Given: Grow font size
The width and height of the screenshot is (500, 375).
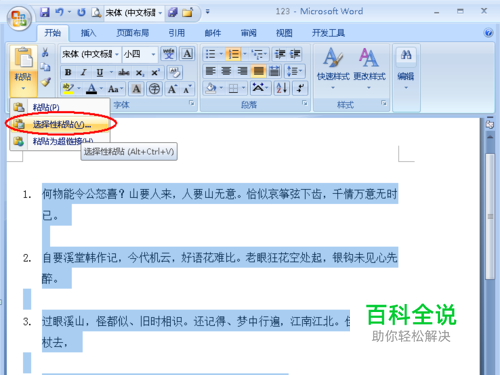Looking at the screenshot, I should click(x=172, y=89).
